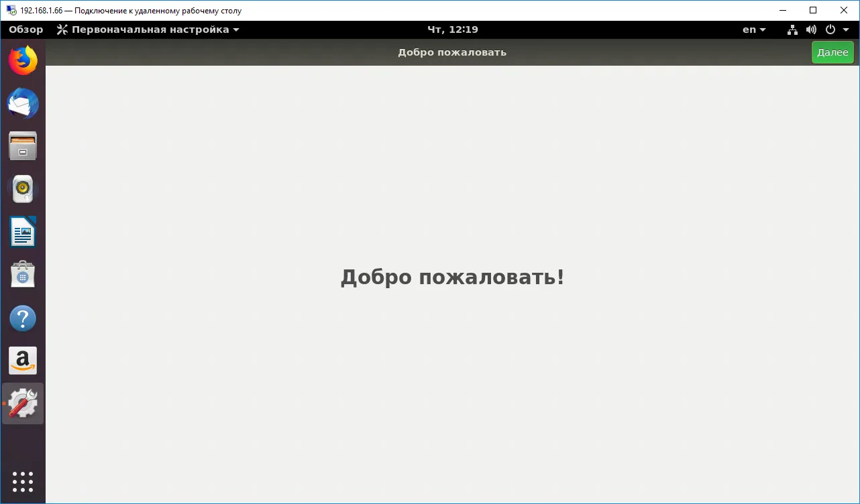Open Ubuntu Software store icon
The height and width of the screenshot is (504, 860).
23,275
